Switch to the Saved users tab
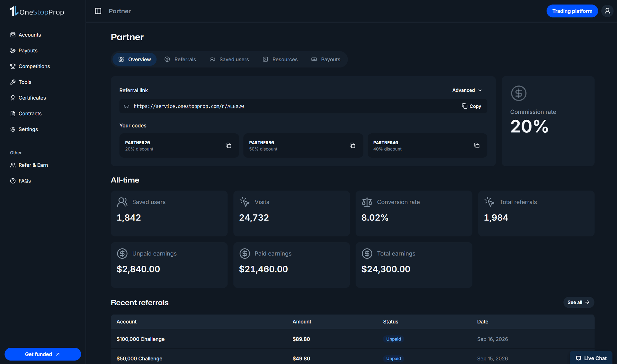Image resolution: width=617 pixels, height=364 pixels. (229, 59)
